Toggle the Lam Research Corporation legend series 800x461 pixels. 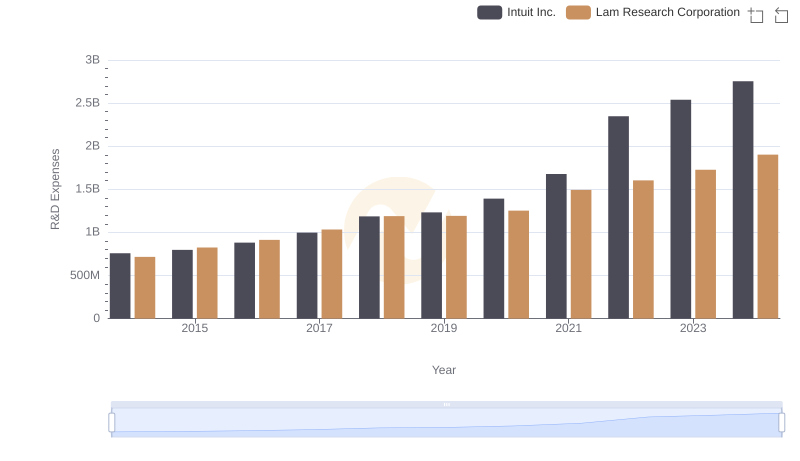(653, 12)
